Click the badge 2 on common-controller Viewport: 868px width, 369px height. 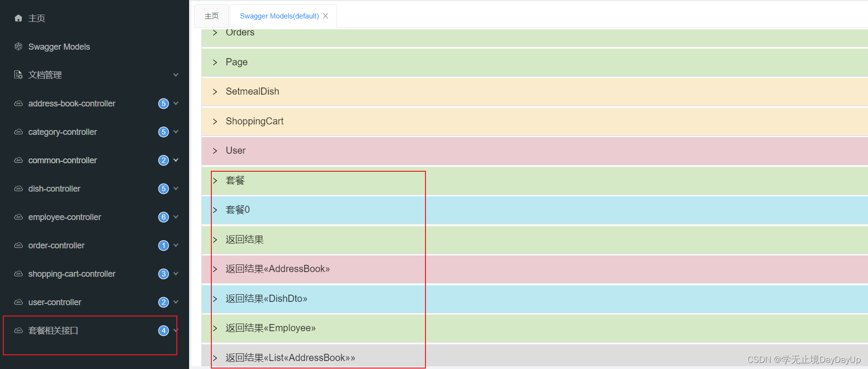coord(164,160)
